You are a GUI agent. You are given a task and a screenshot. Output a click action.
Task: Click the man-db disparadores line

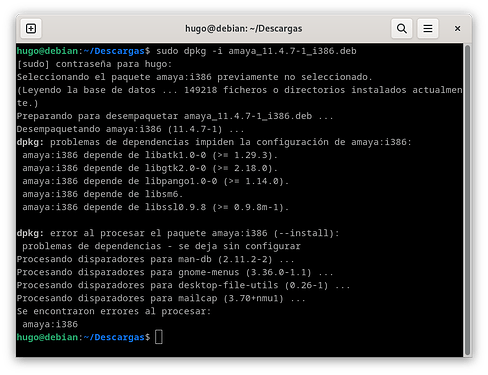click(155, 259)
